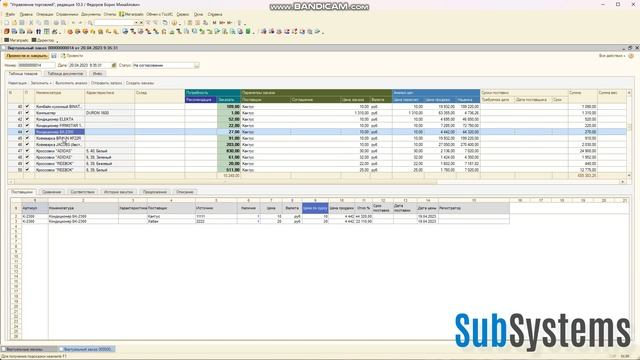Click the Find magnifier toolbar icon

click(90, 22)
